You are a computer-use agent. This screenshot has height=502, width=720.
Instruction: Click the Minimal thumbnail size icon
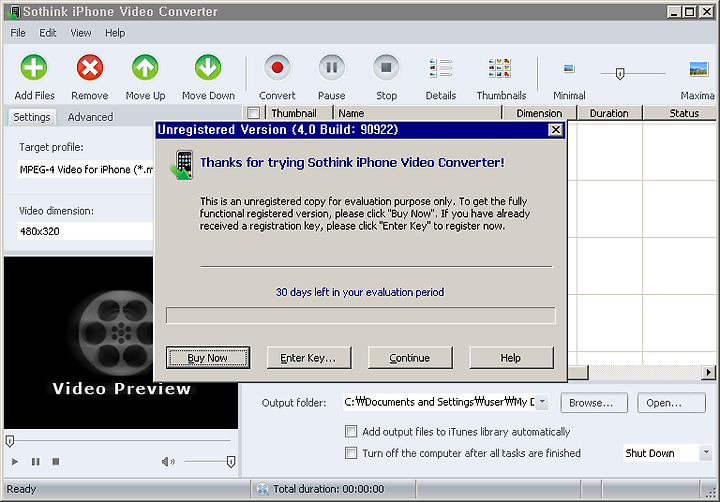click(x=569, y=68)
